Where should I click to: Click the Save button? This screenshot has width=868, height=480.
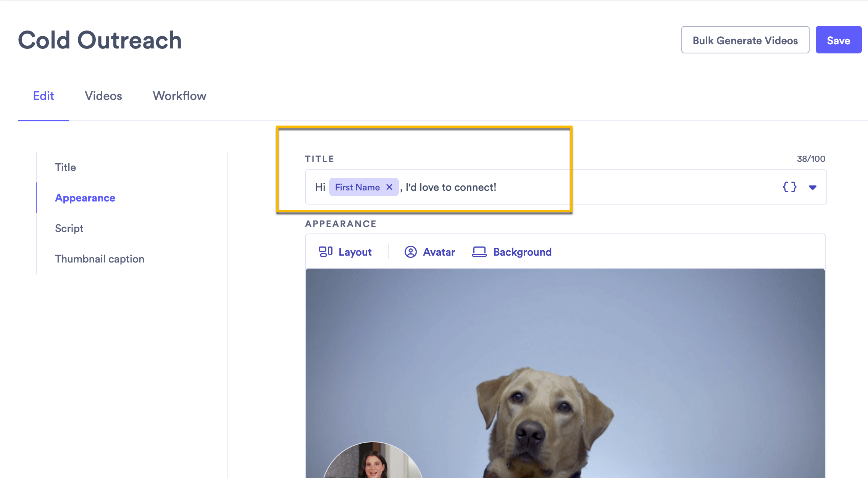pyautogui.click(x=838, y=40)
